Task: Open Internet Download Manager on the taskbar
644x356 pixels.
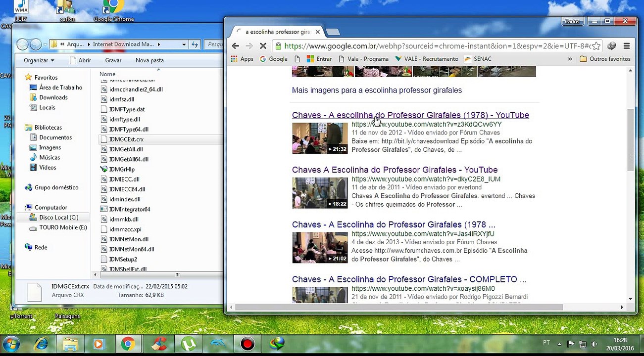Action: point(277,344)
